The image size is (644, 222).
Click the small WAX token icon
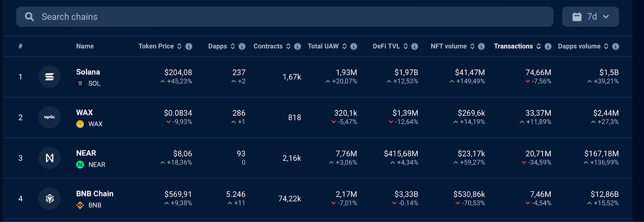point(80,124)
